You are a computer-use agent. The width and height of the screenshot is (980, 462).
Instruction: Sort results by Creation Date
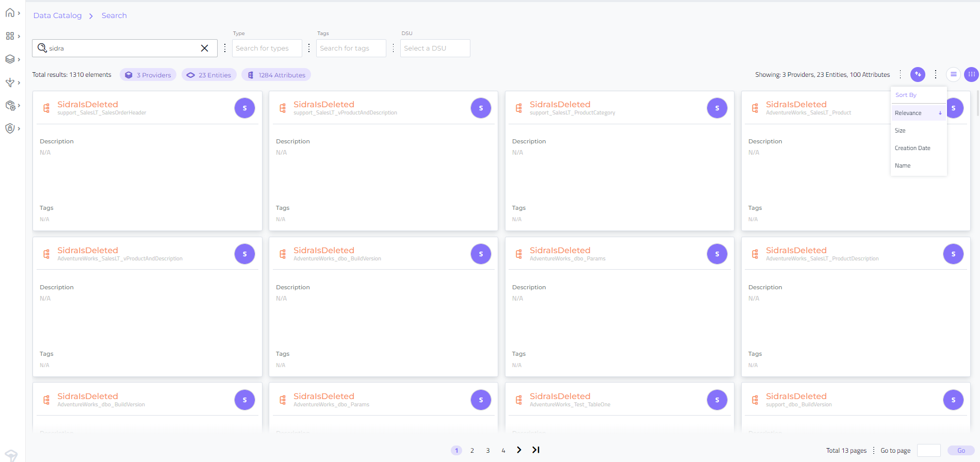[x=918, y=148]
